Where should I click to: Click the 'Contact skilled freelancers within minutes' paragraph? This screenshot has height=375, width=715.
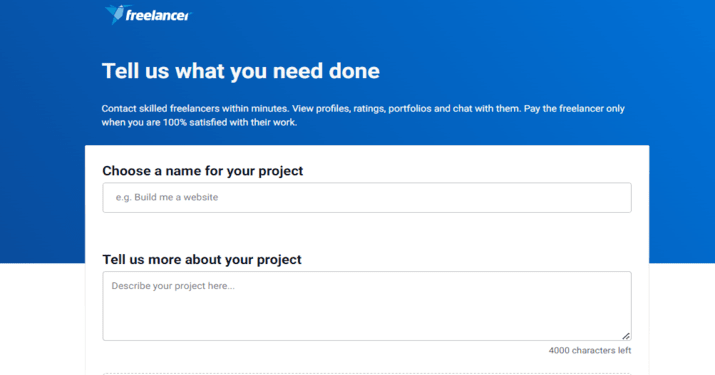pyautogui.click(x=363, y=115)
